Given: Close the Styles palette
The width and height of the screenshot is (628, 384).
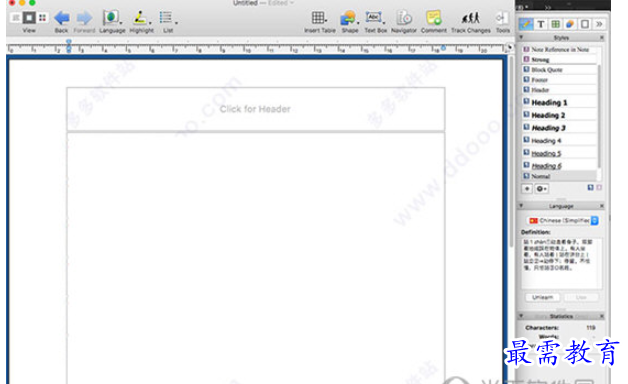Looking at the screenshot, I should (602, 37).
